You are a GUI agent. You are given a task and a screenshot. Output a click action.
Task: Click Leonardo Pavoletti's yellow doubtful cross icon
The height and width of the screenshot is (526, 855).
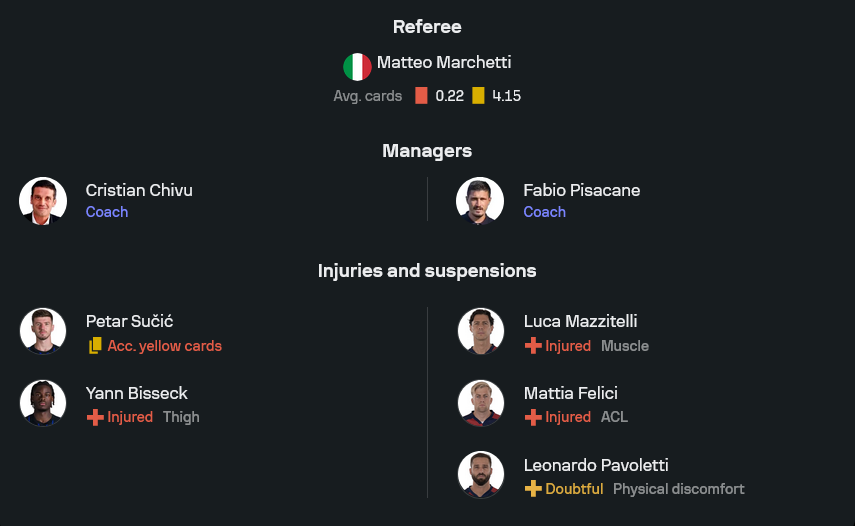pyautogui.click(x=533, y=489)
